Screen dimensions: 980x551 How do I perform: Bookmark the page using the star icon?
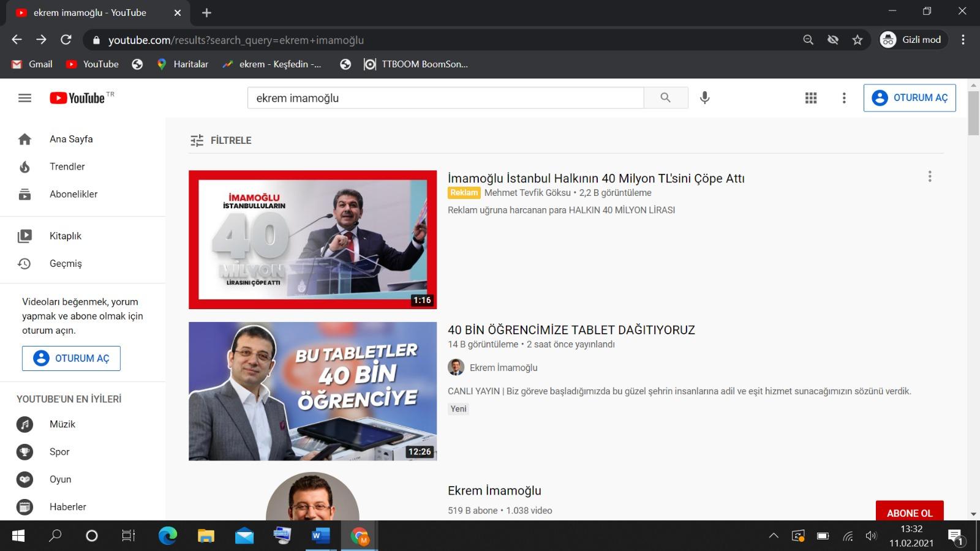[x=858, y=39]
